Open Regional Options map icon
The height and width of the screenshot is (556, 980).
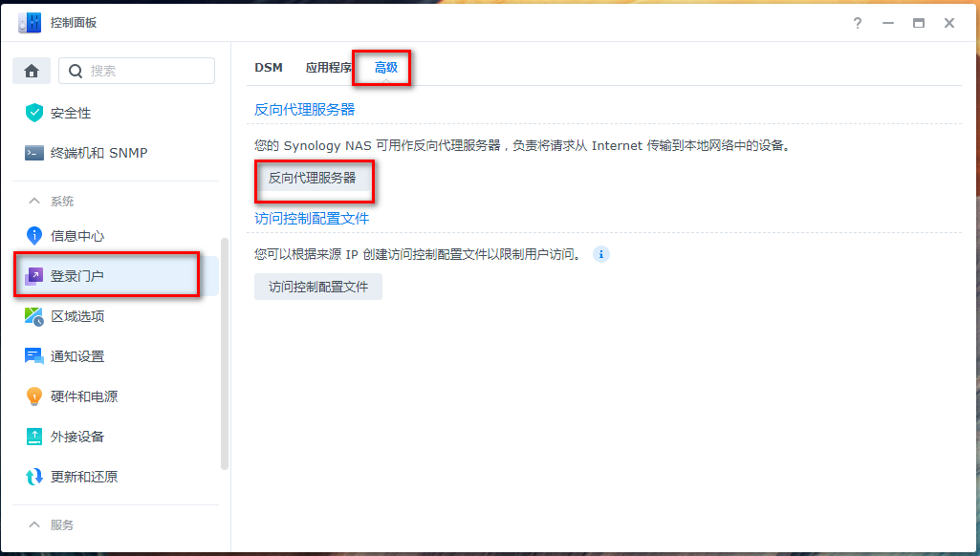(x=34, y=316)
